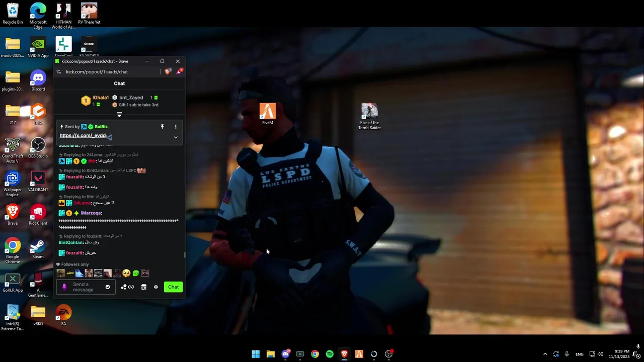This screenshot has height=362, width=644.
Task: Click the first emote in quick row
Action: [x=61, y=274]
